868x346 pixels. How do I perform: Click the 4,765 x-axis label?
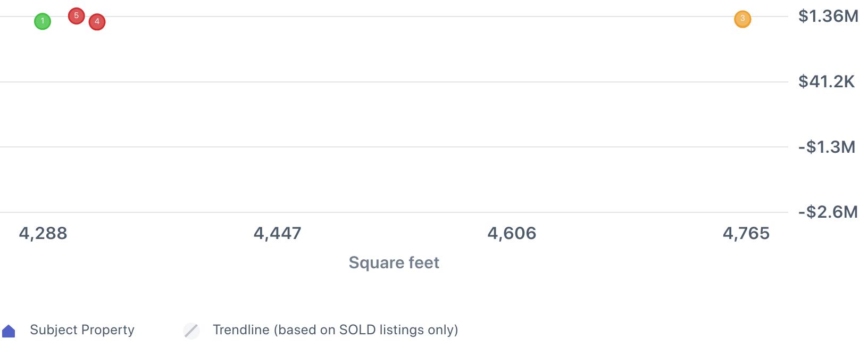tap(746, 233)
